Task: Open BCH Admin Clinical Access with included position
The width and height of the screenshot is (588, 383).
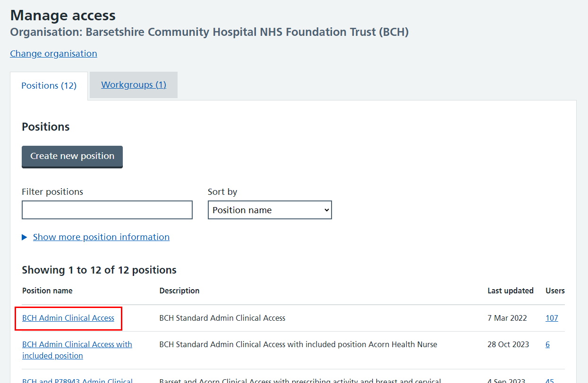Action: (x=77, y=350)
